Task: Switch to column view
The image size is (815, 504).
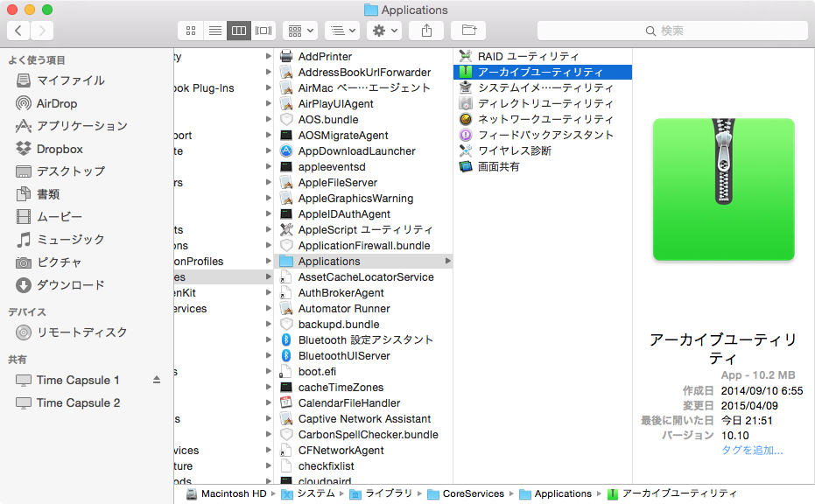Action: tap(239, 31)
